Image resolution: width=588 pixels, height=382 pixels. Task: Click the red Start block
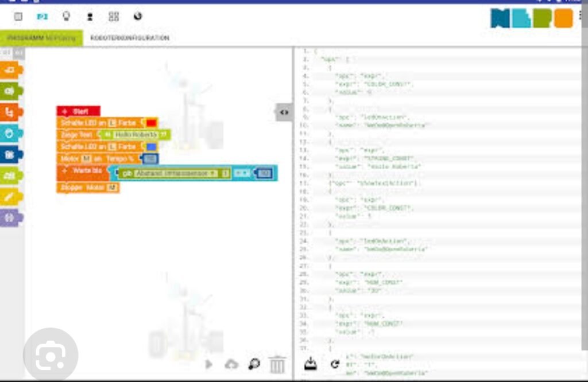coord(79,111)
